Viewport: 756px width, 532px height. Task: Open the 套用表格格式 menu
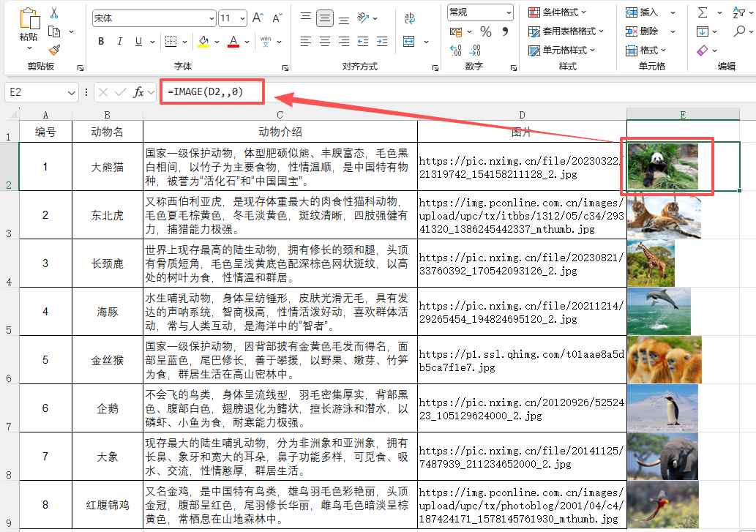562,32
